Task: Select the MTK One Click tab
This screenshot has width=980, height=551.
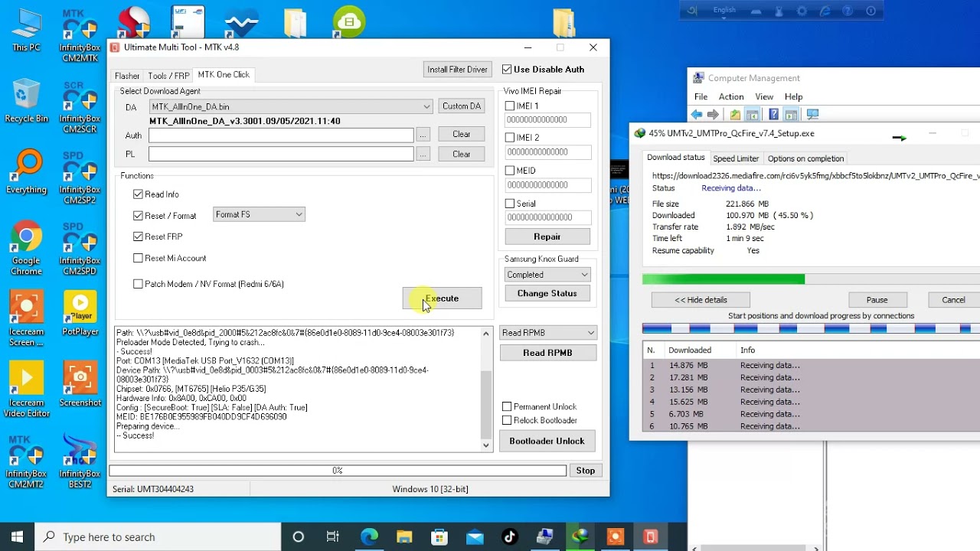Action: pos(224,74)
